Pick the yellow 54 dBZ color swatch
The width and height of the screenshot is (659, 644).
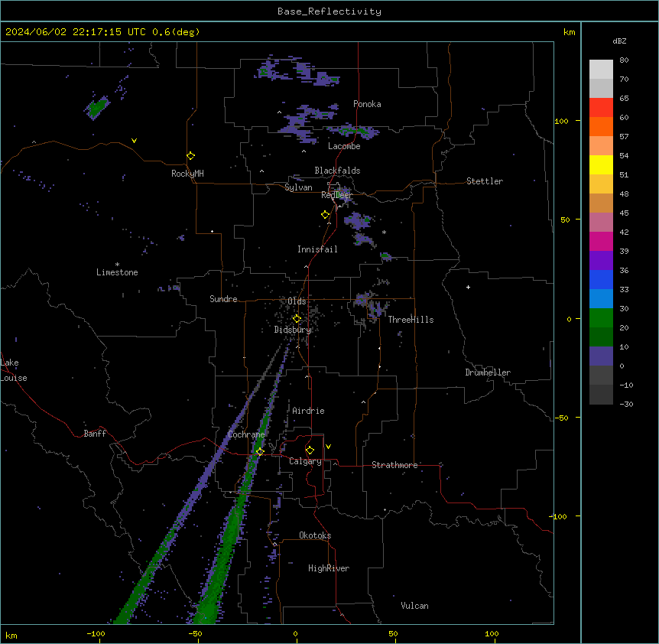[601, 164]
